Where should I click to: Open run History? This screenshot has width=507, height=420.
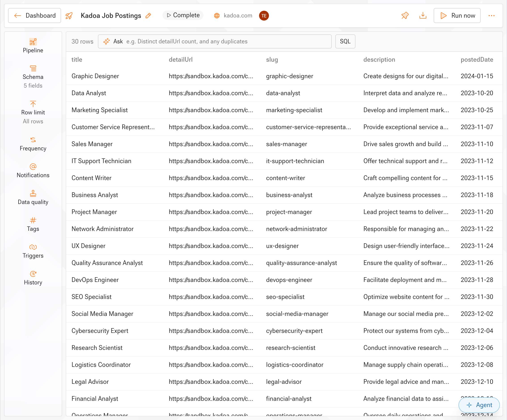click(33, 278)
